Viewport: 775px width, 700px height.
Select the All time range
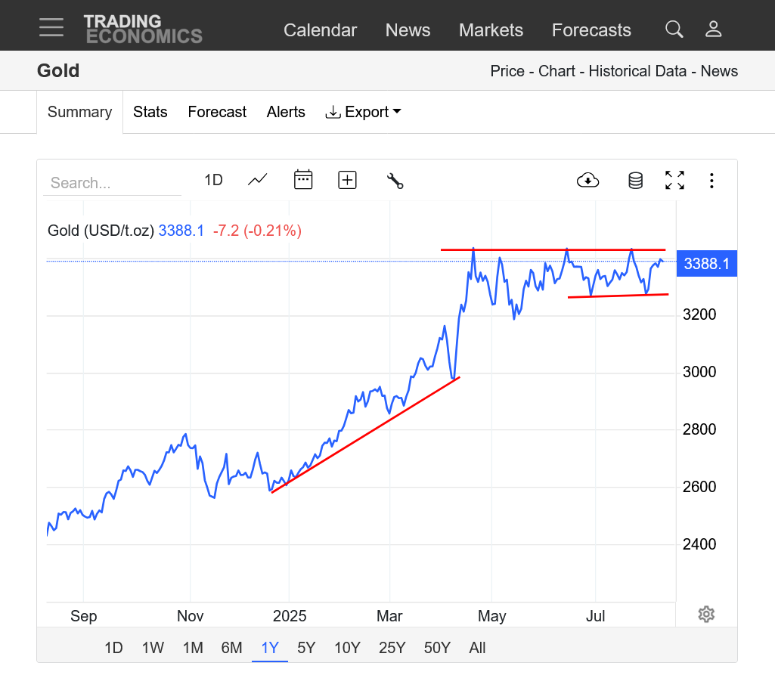[x=477, y=648]
